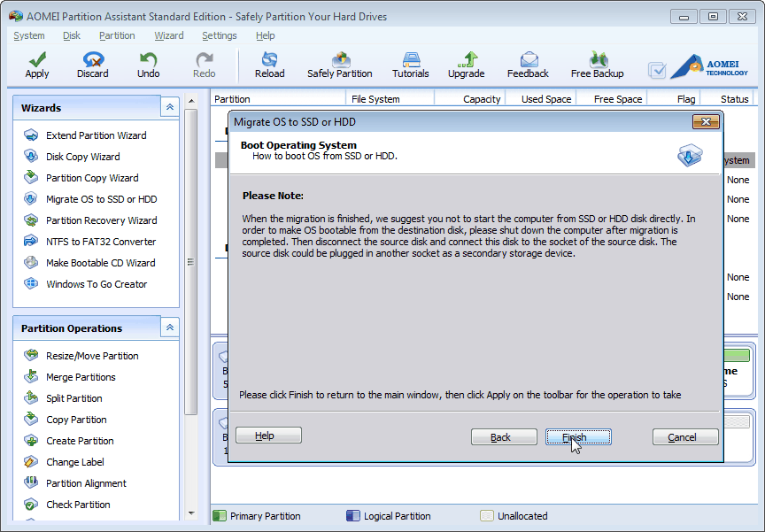Click Back in the migrate dialog

click(504, 437)
